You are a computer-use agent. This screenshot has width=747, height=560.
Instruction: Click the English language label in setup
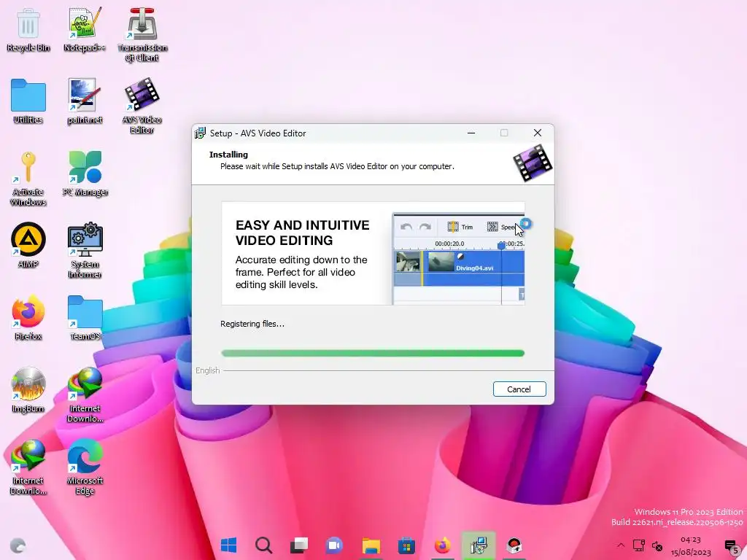pyautogui.click(x=208, y=370)
